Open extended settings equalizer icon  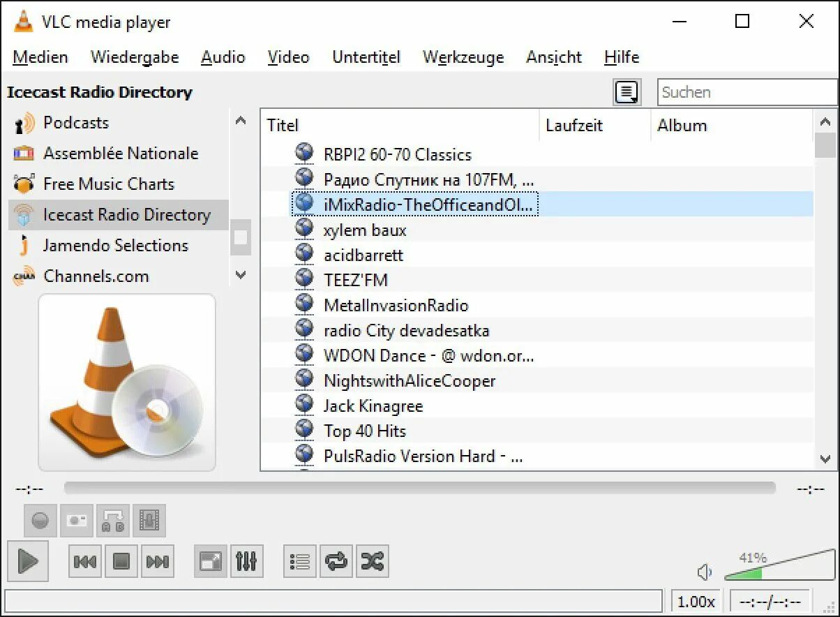click(x=247, y=561)
